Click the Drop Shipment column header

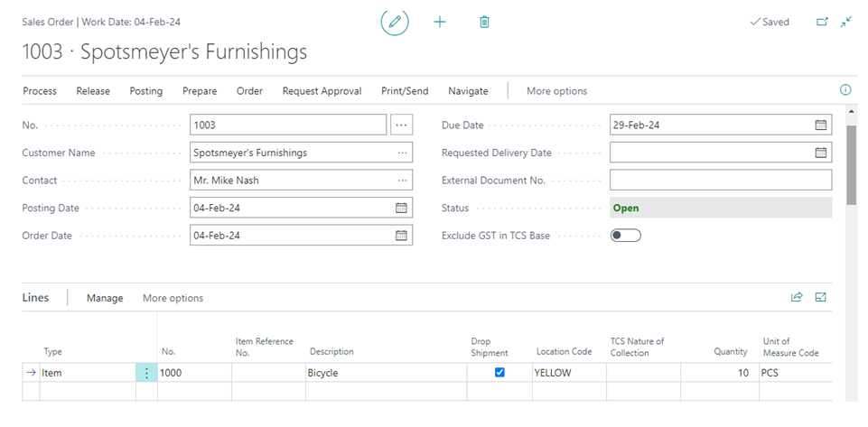(490, 347)
